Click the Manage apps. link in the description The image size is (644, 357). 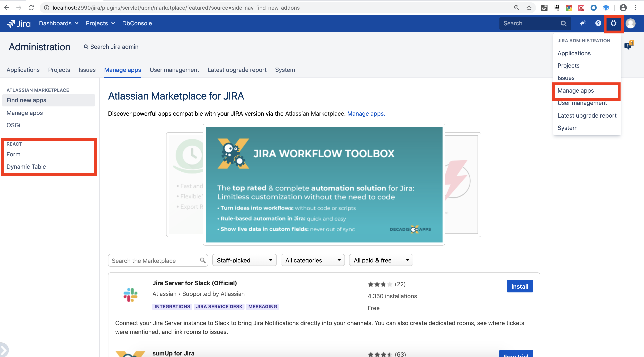(x=366, y=113)
